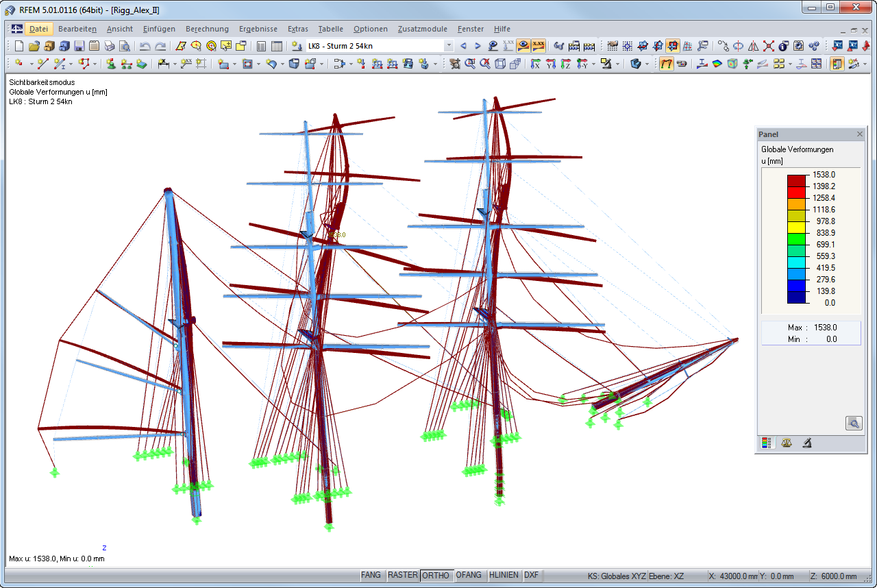The image size is (877, 588).
Task: Redo the last undone action
Action: coord(160,46)
